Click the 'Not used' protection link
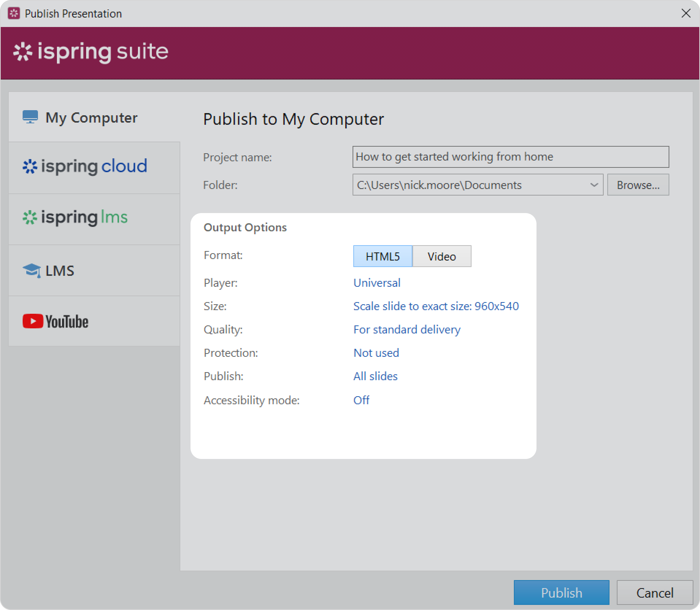The width and height of the screenshot is (700, 610). [x=376, y=353]
